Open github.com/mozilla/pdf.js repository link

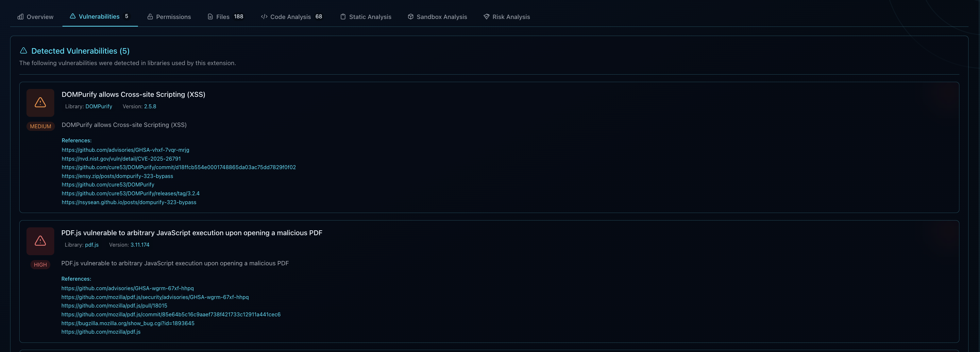coord(101,332)
